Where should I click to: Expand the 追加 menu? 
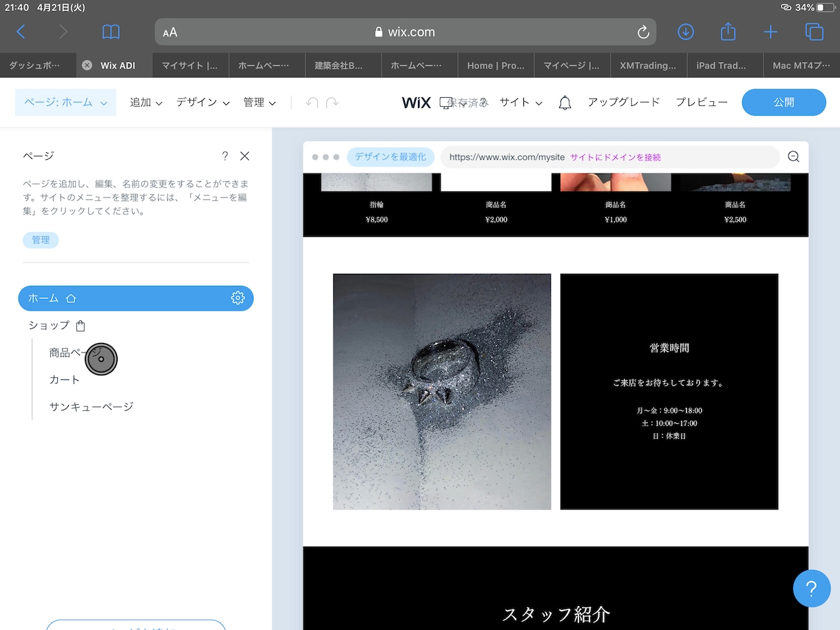click(x=146, y=103)
